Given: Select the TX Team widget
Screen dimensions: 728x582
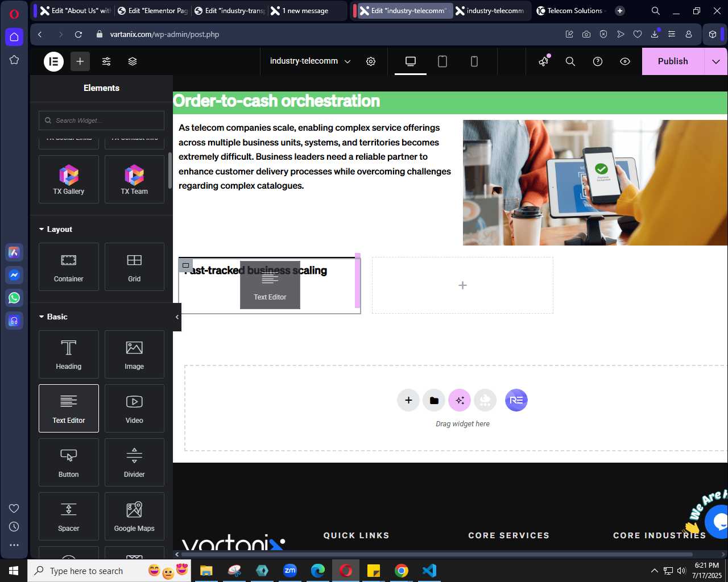Looking at the screenshot, I should (x=134, y=180).
